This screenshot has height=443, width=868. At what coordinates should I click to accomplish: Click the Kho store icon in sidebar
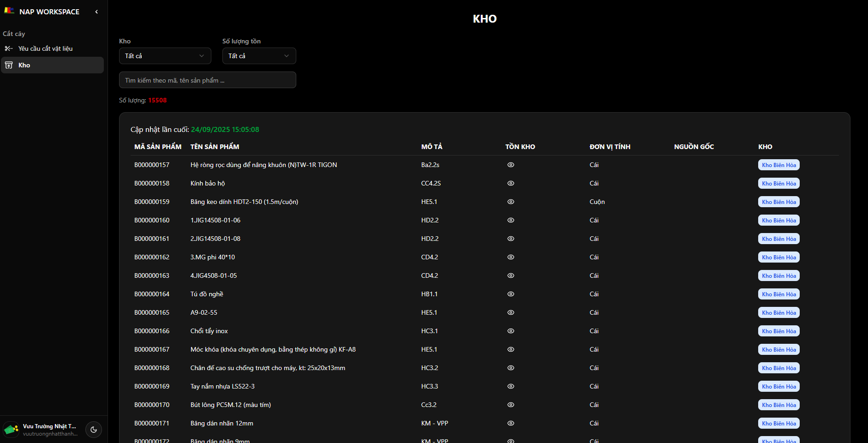point(9,65)
